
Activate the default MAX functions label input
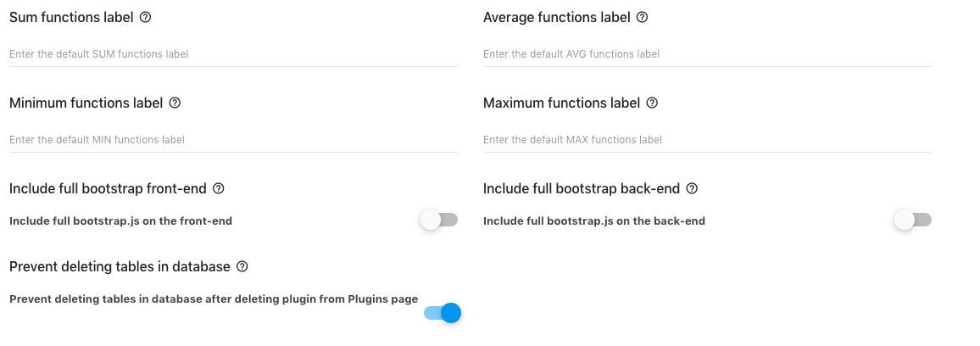click(707, 140)
